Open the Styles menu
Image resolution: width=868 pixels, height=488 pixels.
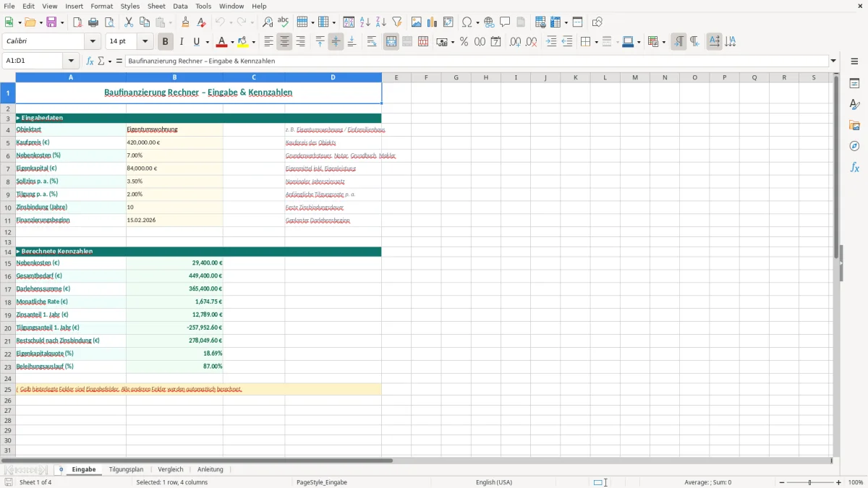pos(130,6)
